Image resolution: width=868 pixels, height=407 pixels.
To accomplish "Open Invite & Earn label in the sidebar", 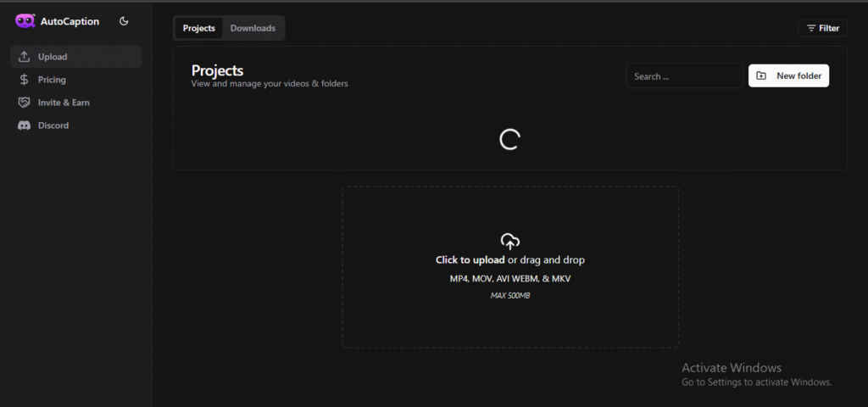I will point(64,103).
